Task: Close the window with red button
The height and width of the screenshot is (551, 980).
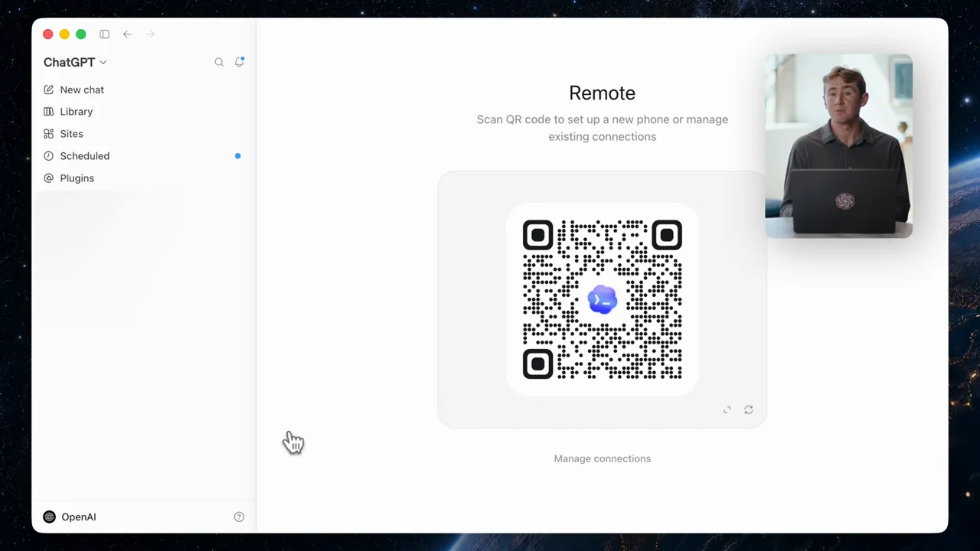Action: pos(48,34)
